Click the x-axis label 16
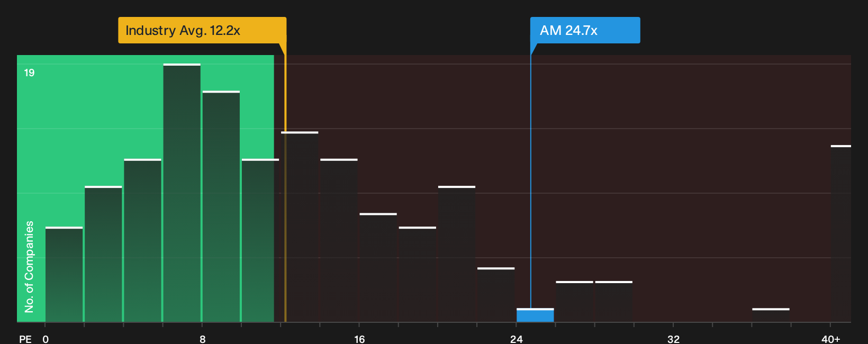Image resolution: width=868 pixels, height=344 pixels. click(359, 339)
